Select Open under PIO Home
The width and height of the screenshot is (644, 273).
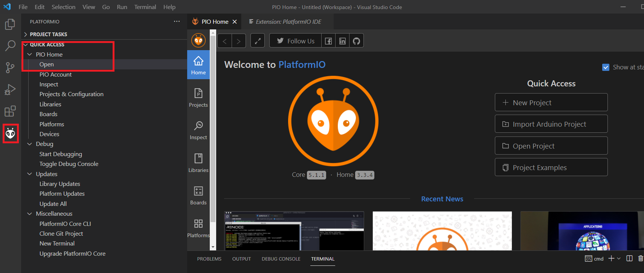(x=47, y=64)
